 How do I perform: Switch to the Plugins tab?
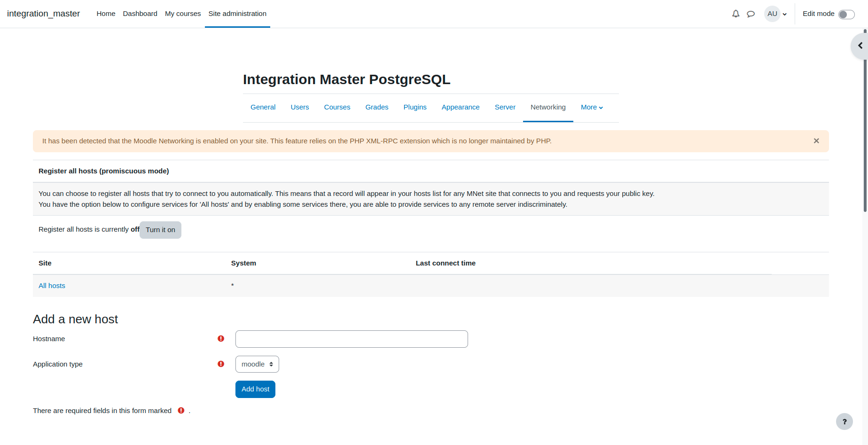[415, 107]
